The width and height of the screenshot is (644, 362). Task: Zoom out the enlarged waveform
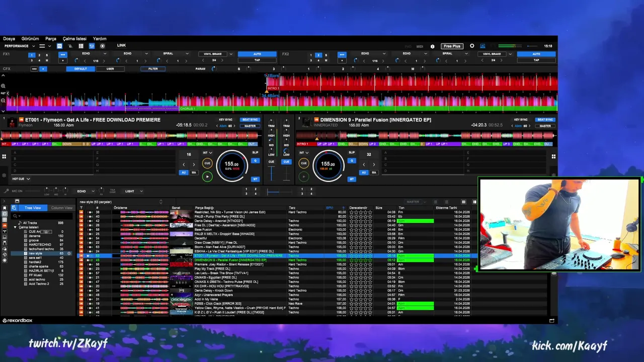click(x=3, y=101)
